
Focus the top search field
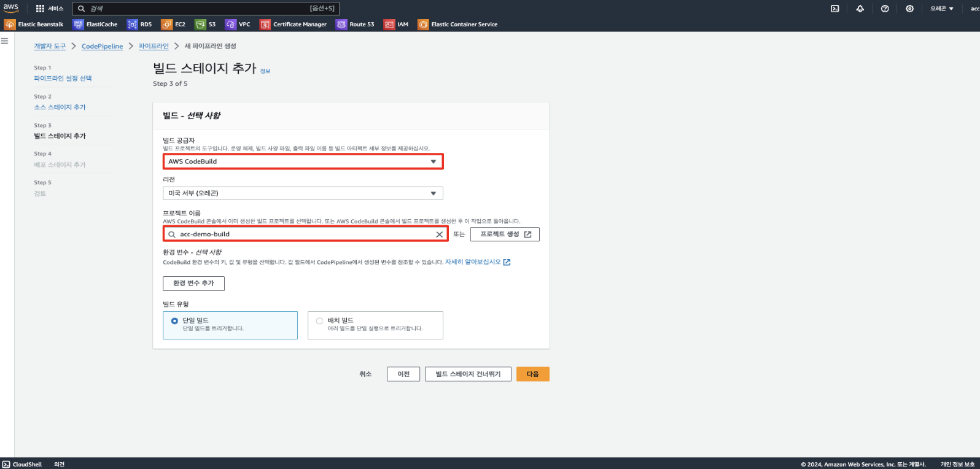tap(206, 9)
